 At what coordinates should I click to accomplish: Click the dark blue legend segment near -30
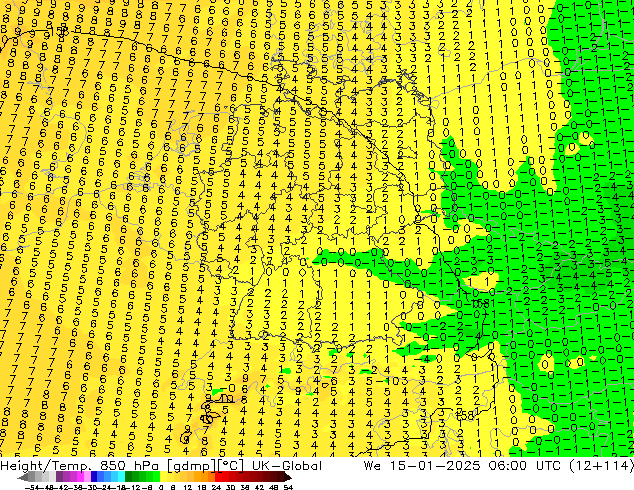[94, 477]
